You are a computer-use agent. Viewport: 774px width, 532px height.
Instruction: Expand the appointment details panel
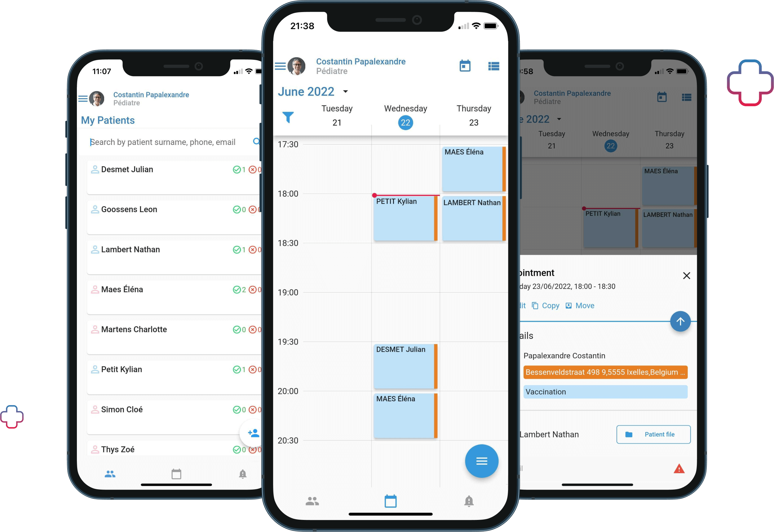pyautogui.click(x=682, y=322)
